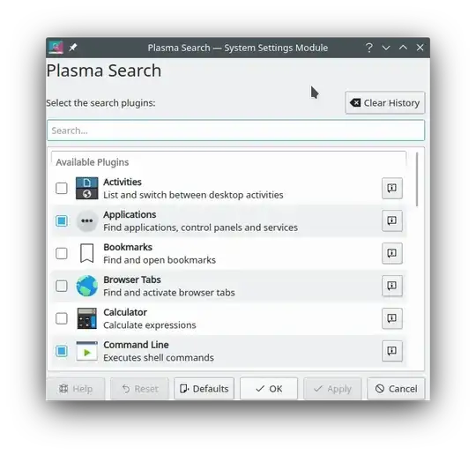
Task: Open the window menu app icon
Action: 56,48
